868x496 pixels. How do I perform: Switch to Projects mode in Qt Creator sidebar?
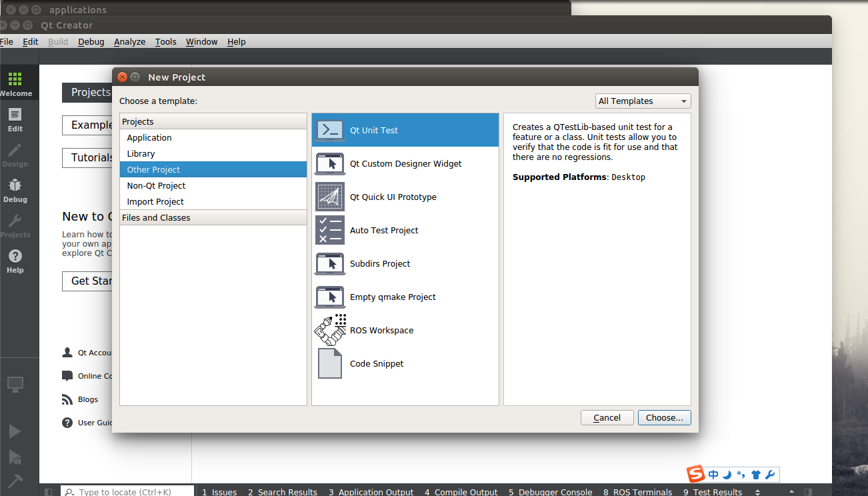(x=15, y=225)
